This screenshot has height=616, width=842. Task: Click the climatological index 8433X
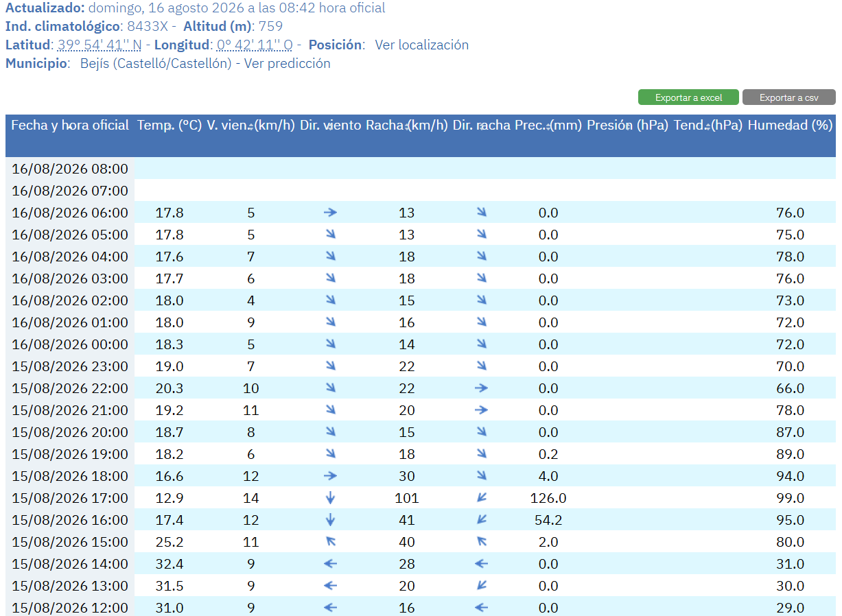tap(148, 26)
